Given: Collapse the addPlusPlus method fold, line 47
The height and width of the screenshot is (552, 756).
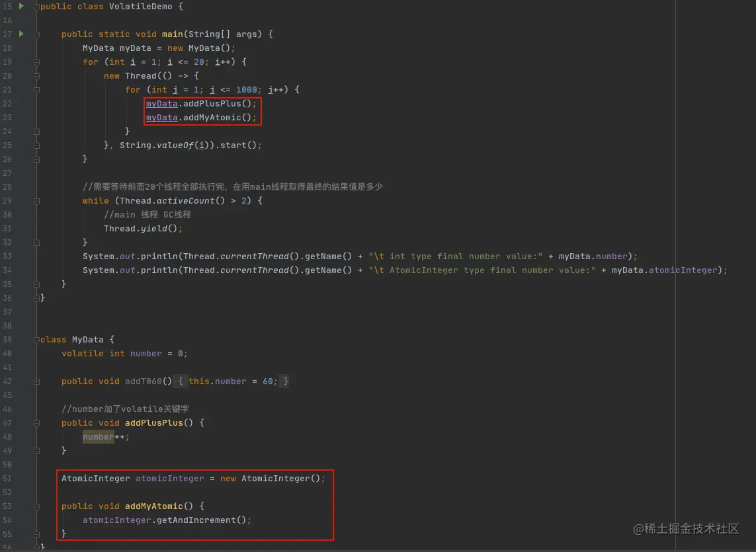Looking at the screenshot, I should (36, 423).
